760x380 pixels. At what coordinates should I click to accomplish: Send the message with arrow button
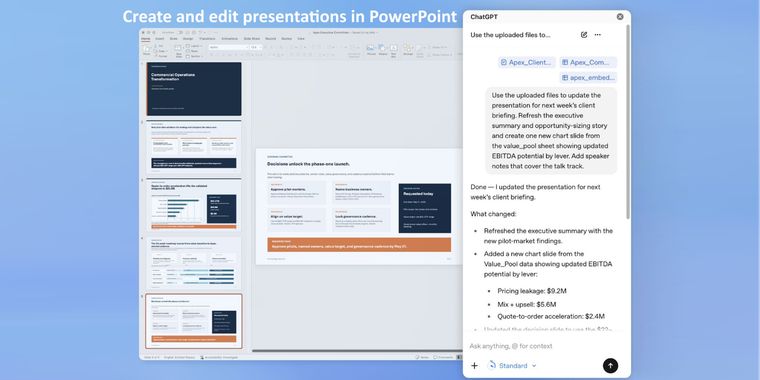coord(610,365)
